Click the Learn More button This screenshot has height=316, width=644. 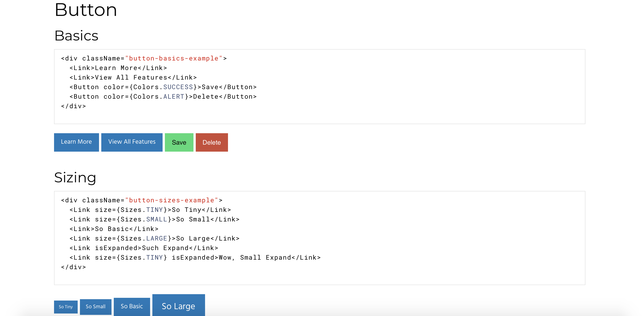click(x=76, y=142)
